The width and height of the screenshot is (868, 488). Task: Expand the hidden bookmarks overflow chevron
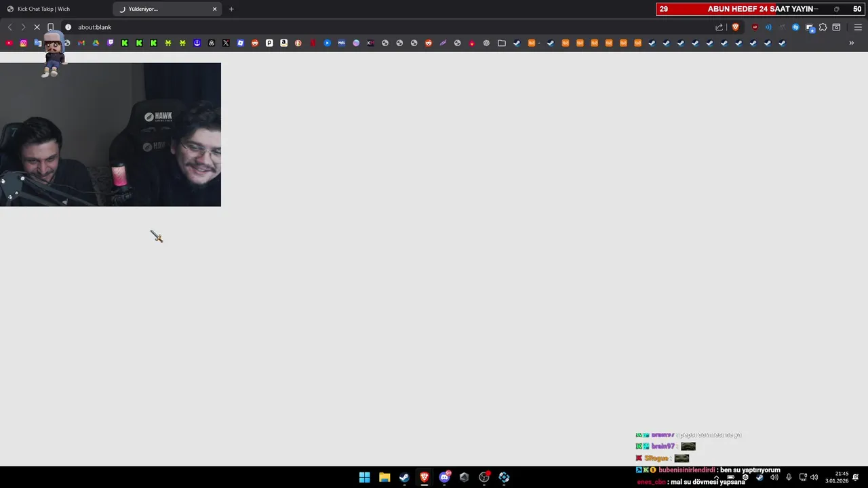[x=852, y=43]
